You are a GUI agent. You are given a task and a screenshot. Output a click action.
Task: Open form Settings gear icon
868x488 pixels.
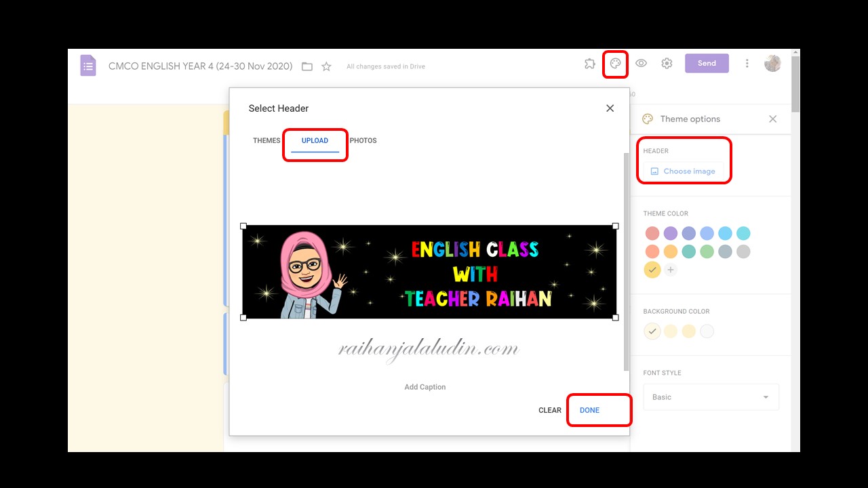pyautogui.click(x=666, y=64)
